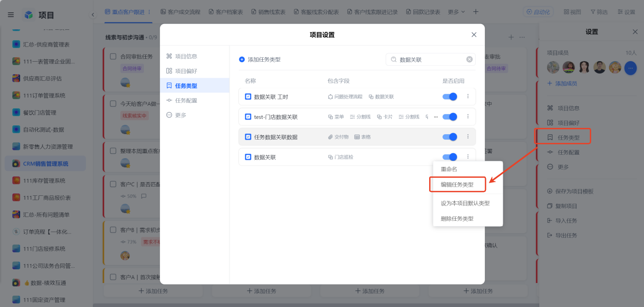Image resolution: width=644 pixels, height=307 pixels.
Task: Close the right 设置 panel
Action: pos(635,32)
